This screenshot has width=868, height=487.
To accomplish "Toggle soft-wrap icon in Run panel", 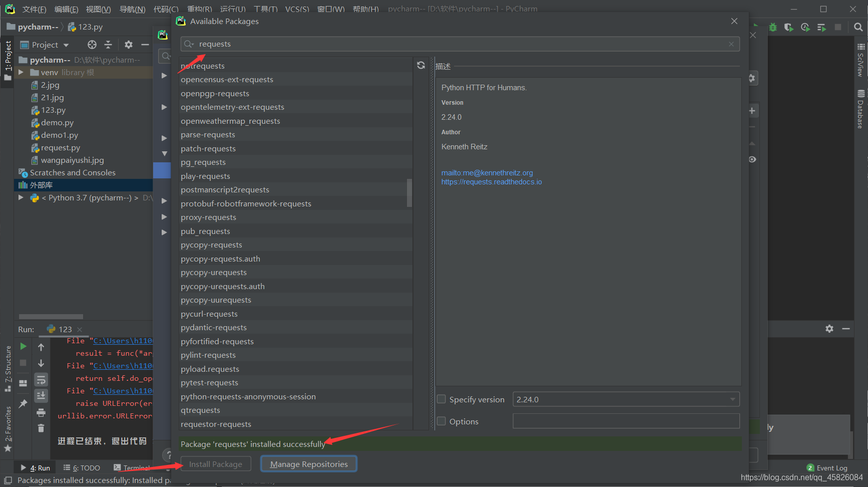I will pyautogui.click(x=41, y=379).
